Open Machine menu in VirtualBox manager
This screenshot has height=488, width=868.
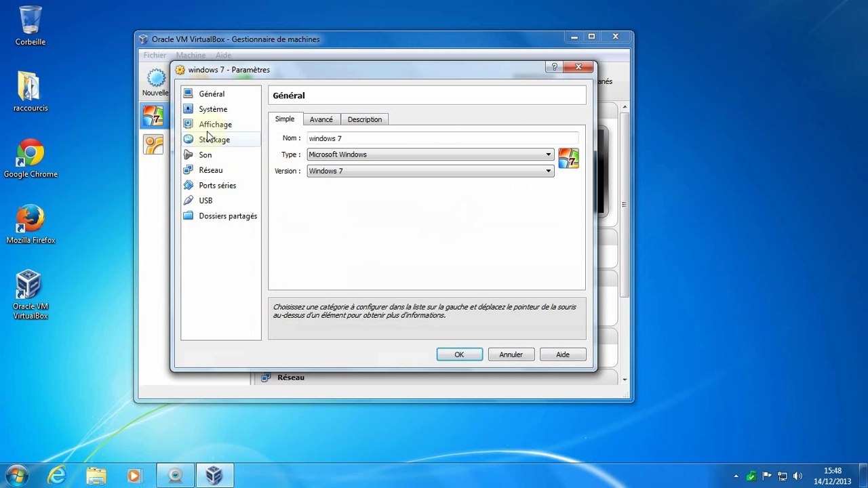tap(191, 55)
